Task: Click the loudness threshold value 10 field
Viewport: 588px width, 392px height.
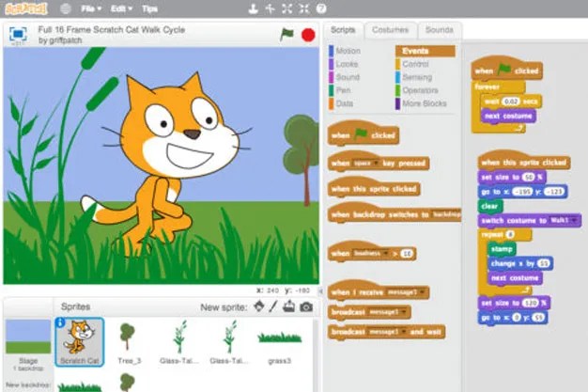Action: (x=407, y=254)
